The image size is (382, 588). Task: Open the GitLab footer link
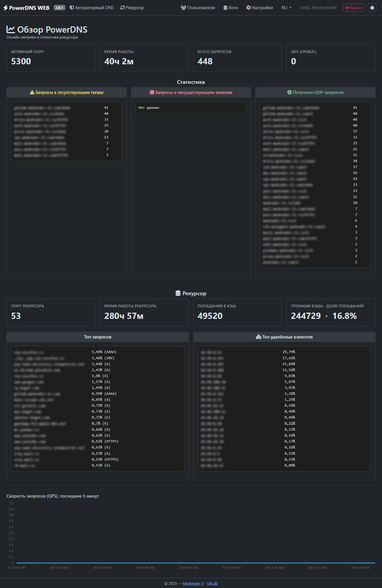pyautogui.click(x=212, y=583)
